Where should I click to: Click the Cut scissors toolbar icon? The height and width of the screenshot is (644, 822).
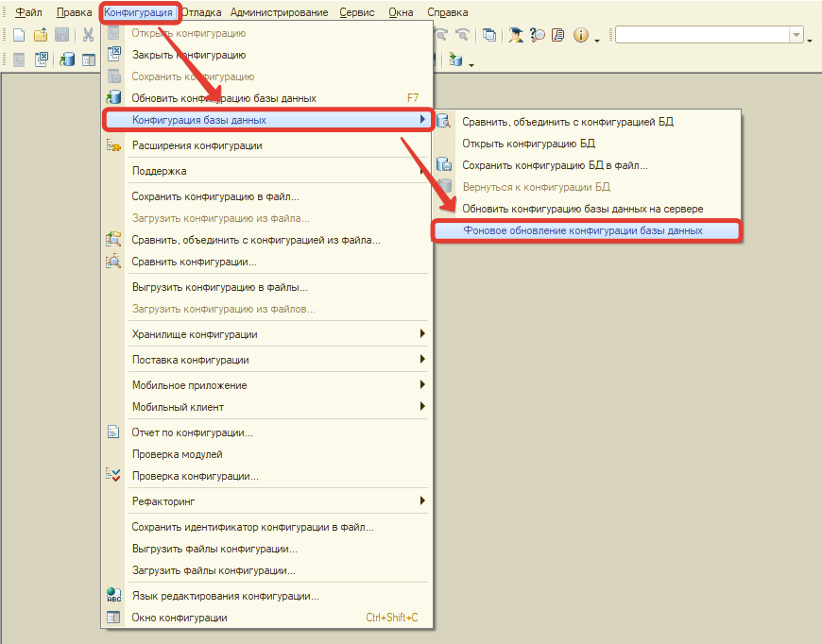[88, 35]
